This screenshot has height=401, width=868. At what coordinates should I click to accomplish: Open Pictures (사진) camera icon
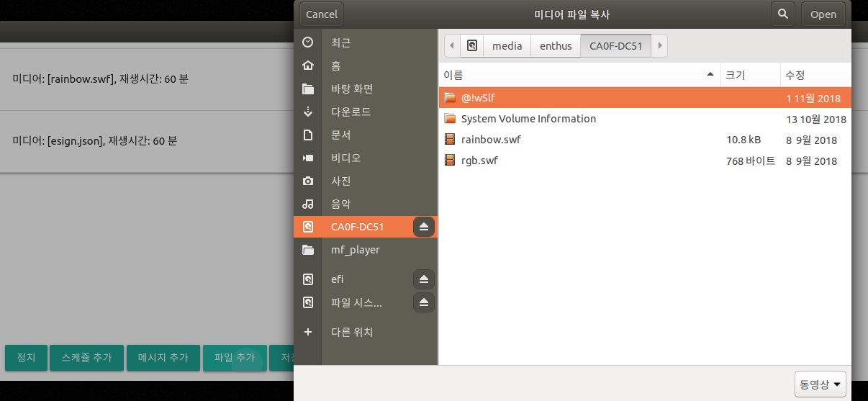(308, 181)
